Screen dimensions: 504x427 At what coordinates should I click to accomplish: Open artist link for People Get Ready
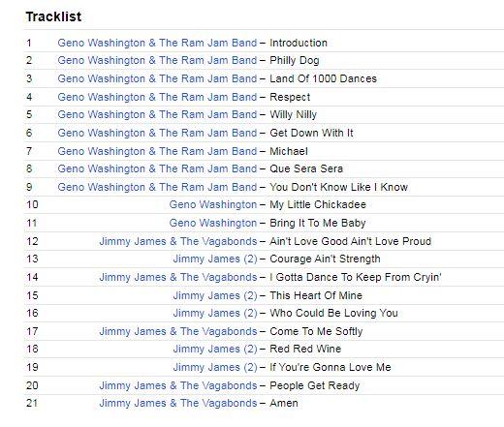(x=178, y=385)
